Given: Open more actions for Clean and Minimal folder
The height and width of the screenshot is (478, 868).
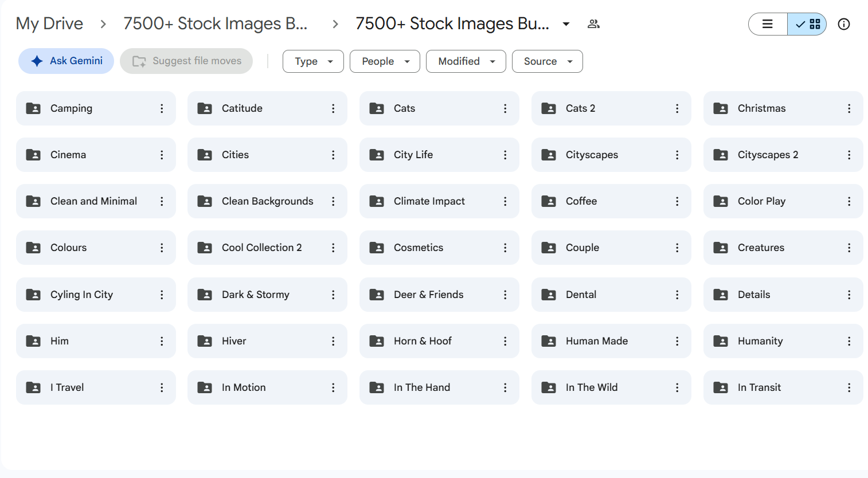Looking at the screenshot, I should 162,201.
